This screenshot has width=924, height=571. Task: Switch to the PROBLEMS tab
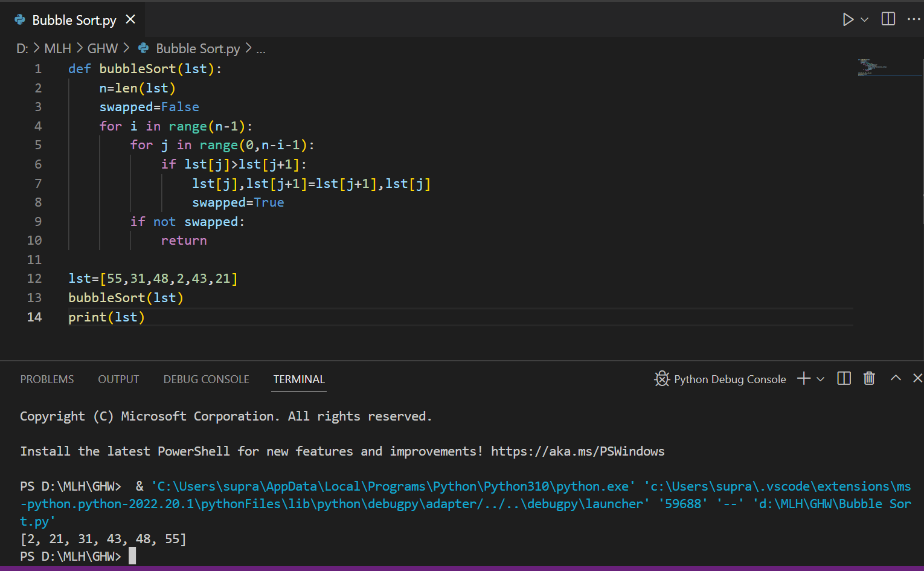(x=47, y=379)
